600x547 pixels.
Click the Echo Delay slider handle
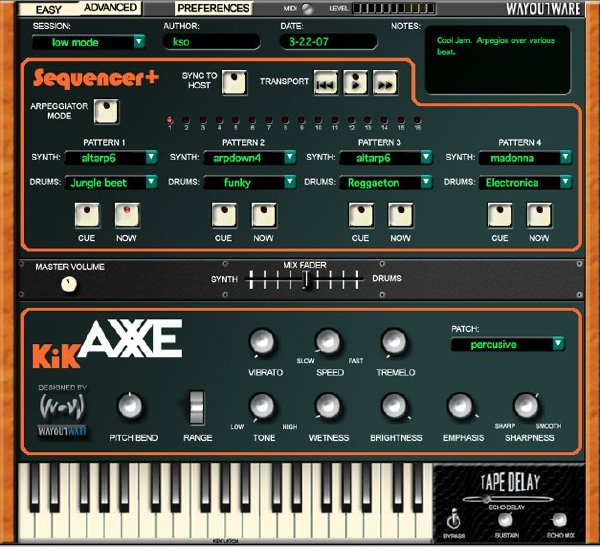tap(486, 498)
